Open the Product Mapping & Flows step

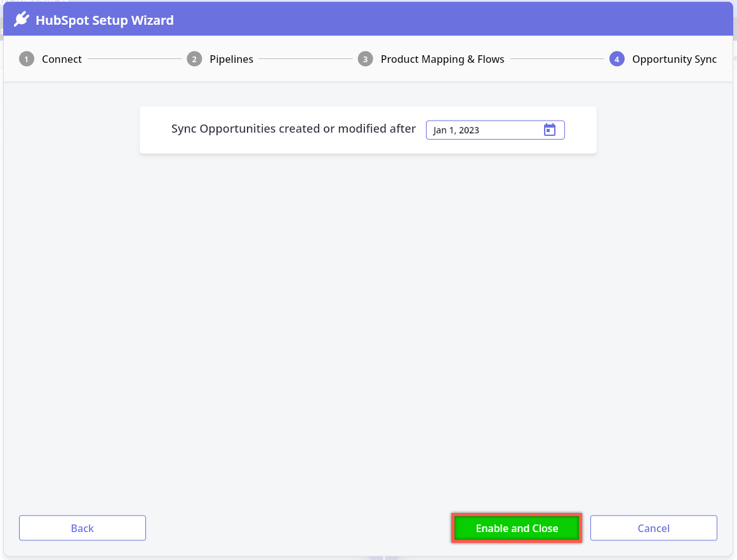point(442,59)
